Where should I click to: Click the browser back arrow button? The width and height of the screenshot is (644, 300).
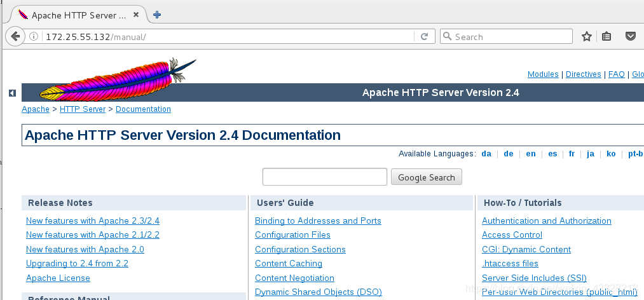point(15,36)
